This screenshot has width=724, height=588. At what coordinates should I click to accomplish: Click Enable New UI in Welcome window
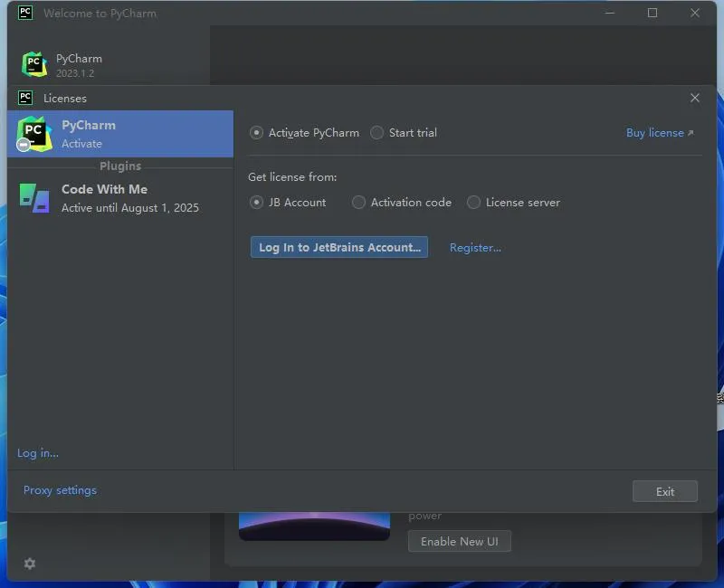[460, 541]
